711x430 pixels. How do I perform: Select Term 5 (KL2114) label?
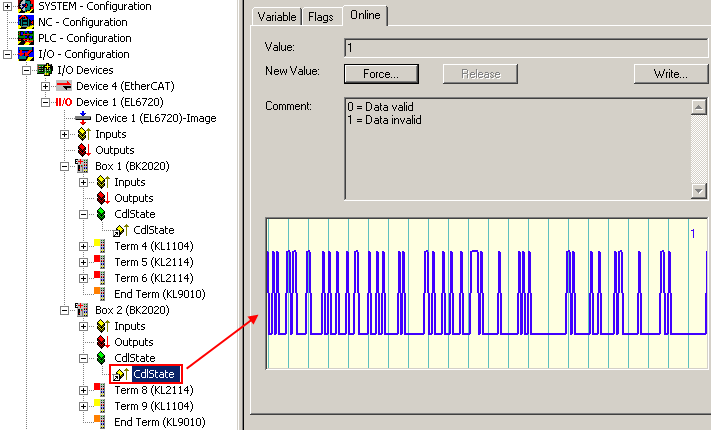[154, 262]
